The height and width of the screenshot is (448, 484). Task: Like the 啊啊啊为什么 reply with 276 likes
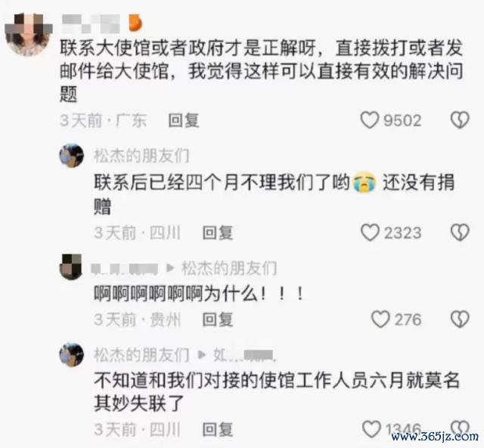pos(380,319)
